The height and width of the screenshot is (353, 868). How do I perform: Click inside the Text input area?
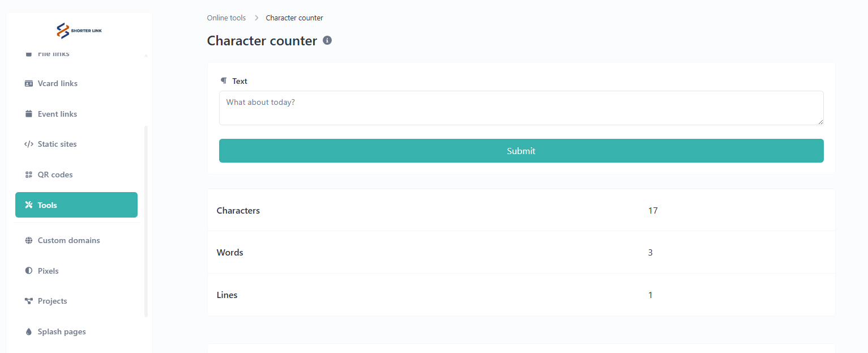pyautogui.click(x=521, y=108)
